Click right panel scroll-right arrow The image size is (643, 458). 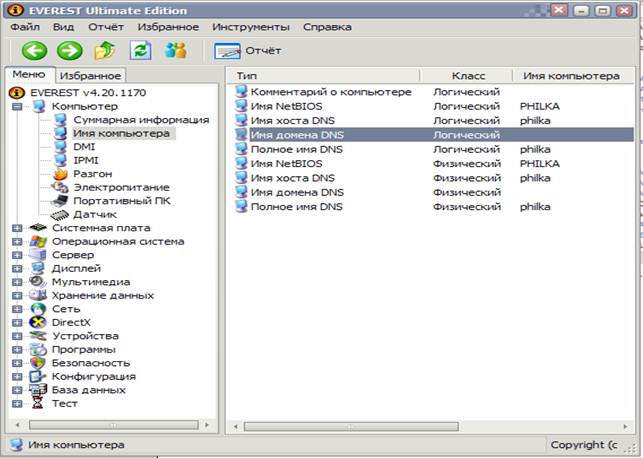(625, 426)
